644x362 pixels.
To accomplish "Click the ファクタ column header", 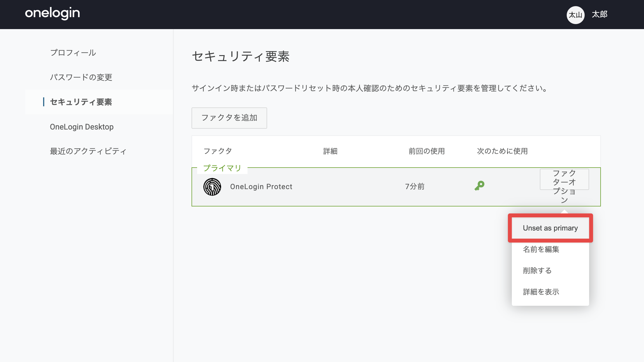I will [218, 151].
